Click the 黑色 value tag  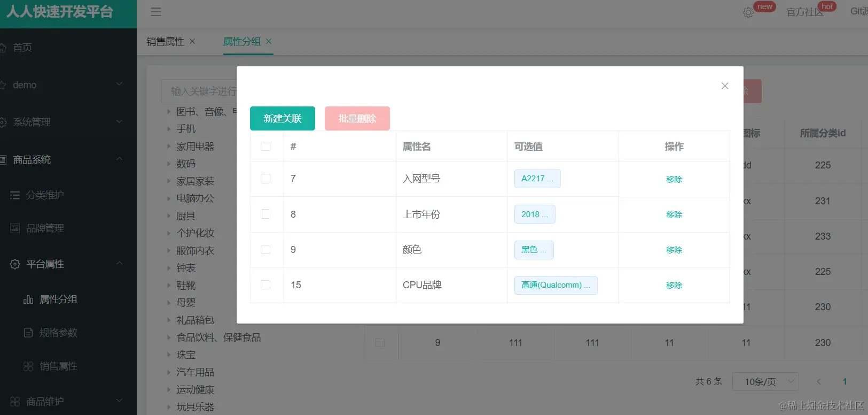[534, 250]
